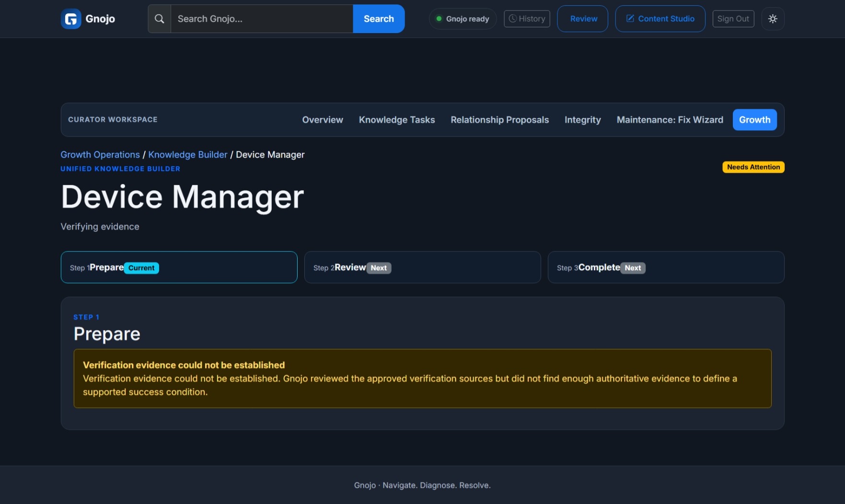Click the Sign Out button
Viewport: 845px width, 504px height.
tap(733, 19)
